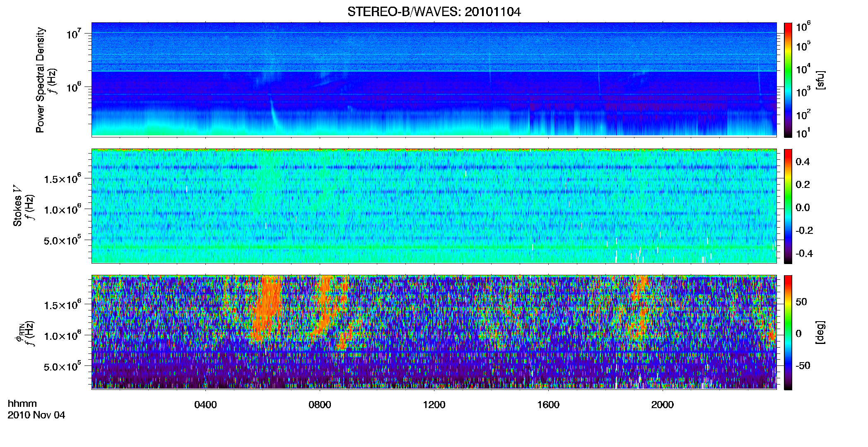This screenshot has height=447, width=868.
Task: Click the 10^3 label on sfu colorbar
Action: tap(803, 92)
